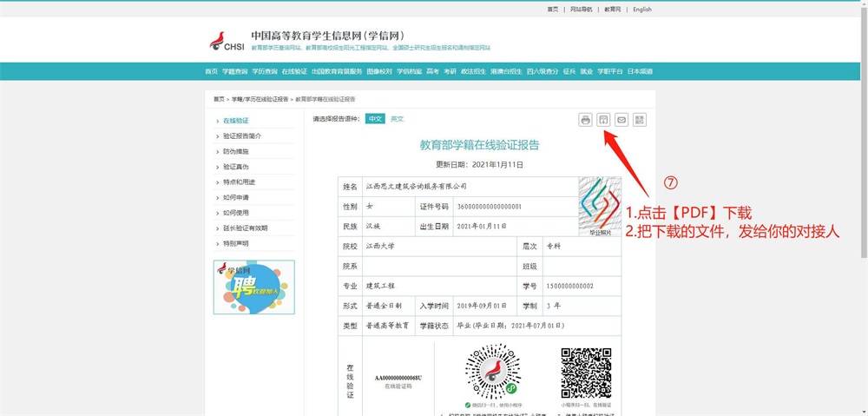Image resolution: width=868 pixels, height=416 pixels.
Task: Click the 学信网 聘 recruitment banner
Action: coord(253,287)
